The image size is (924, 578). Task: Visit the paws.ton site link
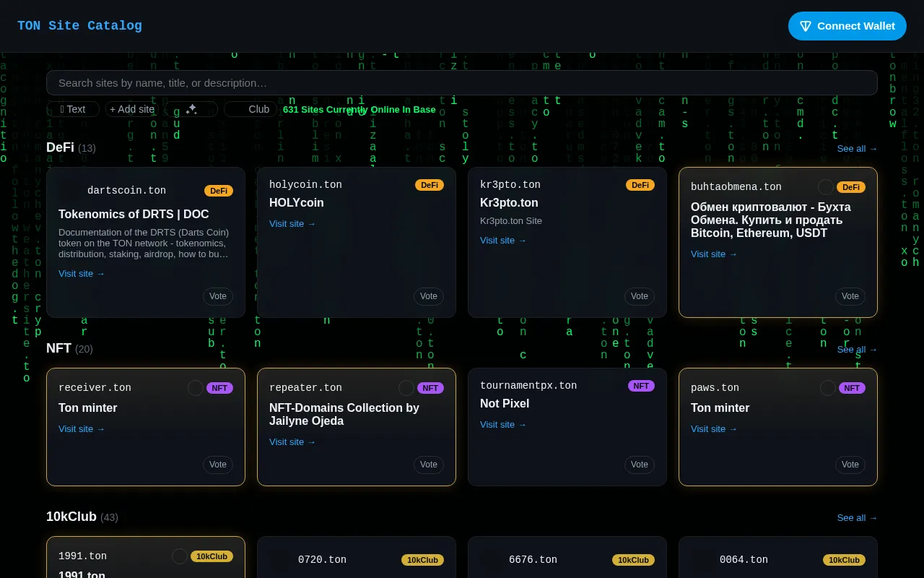click(714, 428)
